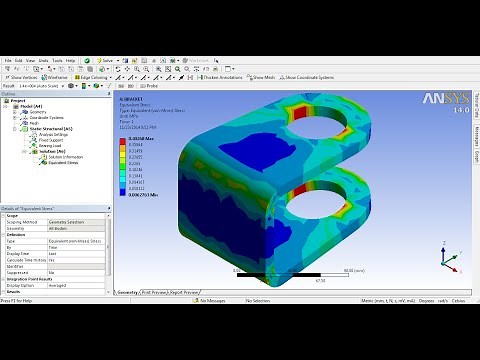Collapse the Integration Point Results section
480x360 pixels.
tap(4, 279)
